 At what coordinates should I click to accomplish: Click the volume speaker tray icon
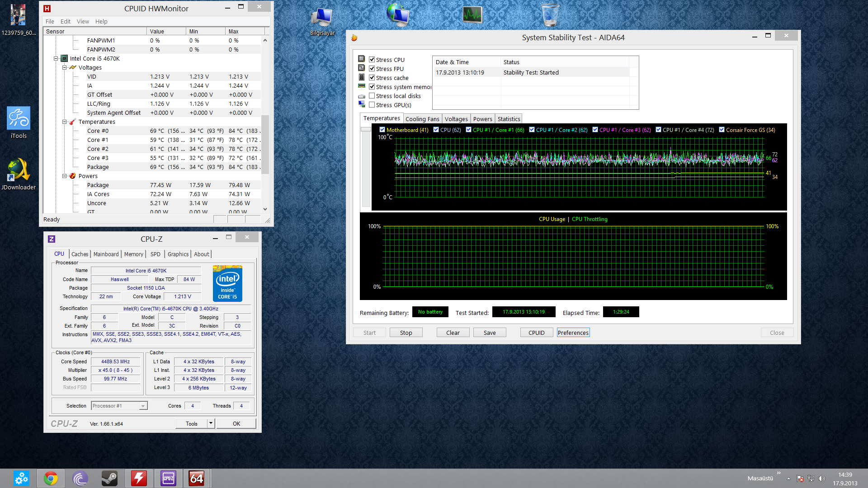(822, 479)
